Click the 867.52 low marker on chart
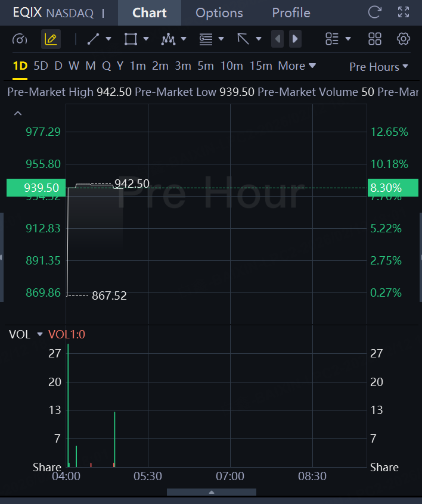This screenshot has width=422, height=504. tap(109, 295)
